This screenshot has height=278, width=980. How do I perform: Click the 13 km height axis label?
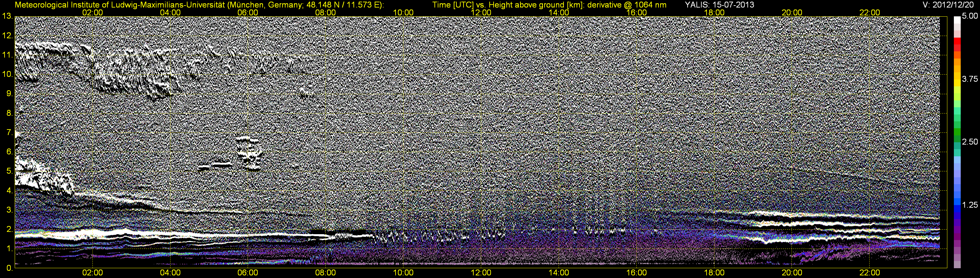(7, 16)
